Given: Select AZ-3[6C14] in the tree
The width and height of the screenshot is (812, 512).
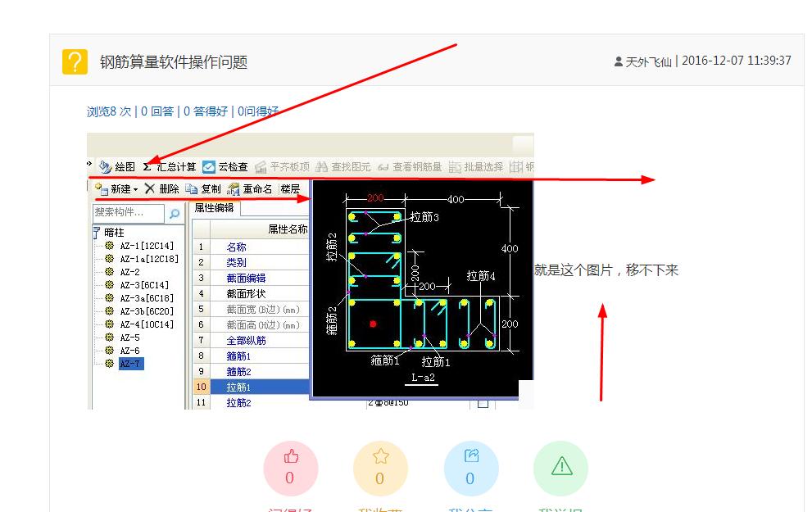Looking at the screenshot, I should [144, 285].
